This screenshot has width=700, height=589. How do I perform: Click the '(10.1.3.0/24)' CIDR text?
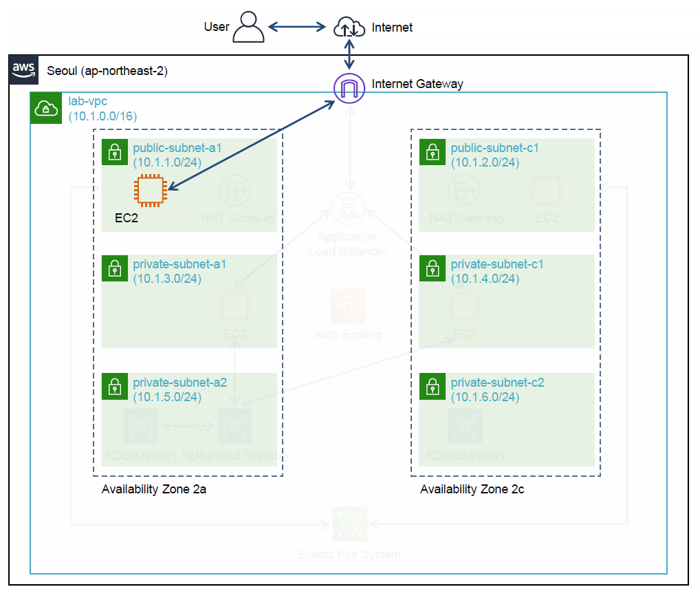[167, 279]
